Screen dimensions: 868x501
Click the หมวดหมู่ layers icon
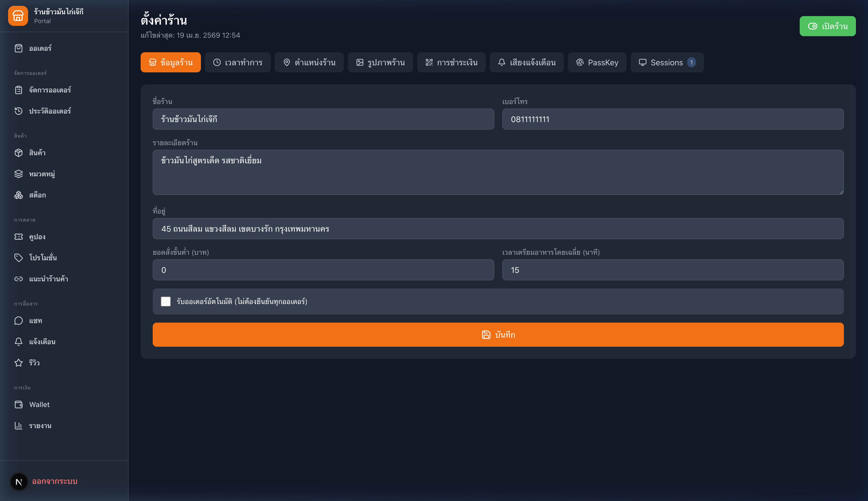[x=19, y=174]
